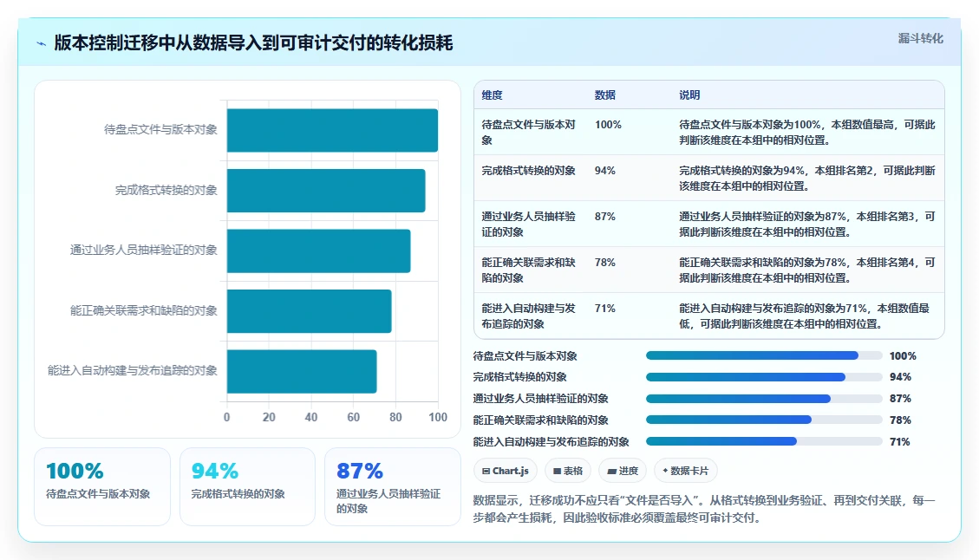Click the 能进入自动构建与发布追踪的对象 chart bar

coord(302,371)
